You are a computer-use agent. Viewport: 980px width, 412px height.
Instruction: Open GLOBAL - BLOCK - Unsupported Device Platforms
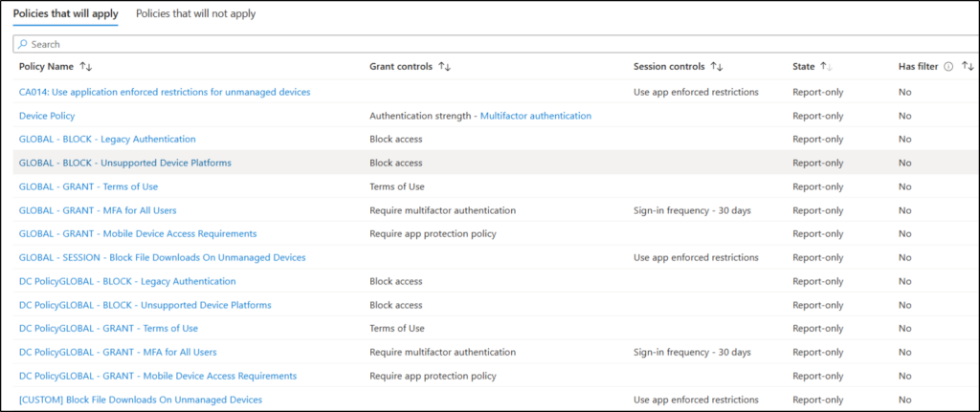124,163
